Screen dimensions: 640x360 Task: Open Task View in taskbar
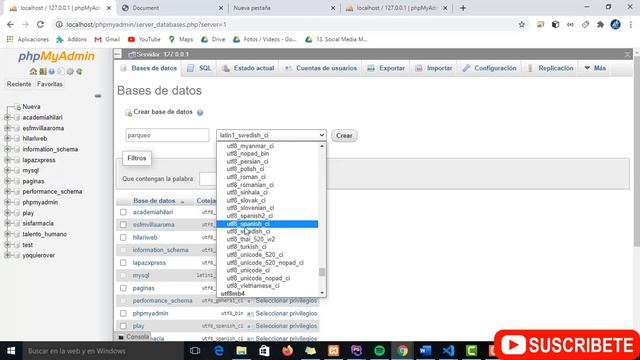point(195,351)
